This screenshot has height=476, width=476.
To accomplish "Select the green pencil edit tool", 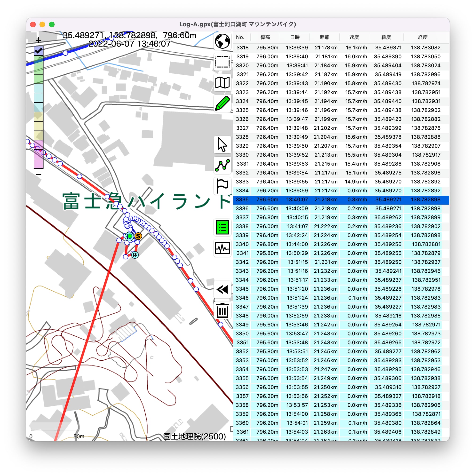I will (x=222, y=103).
